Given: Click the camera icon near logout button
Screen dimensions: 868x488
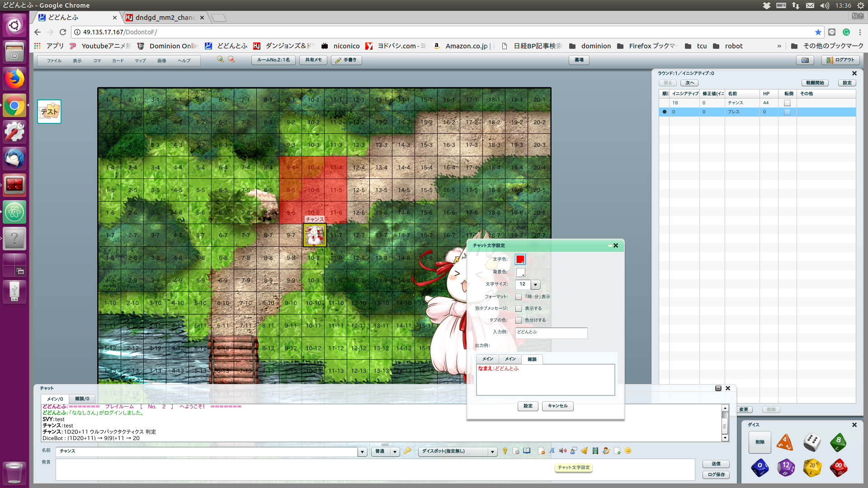Looking at the screenshot, I should pyautogui.click(x=805, y=60).
